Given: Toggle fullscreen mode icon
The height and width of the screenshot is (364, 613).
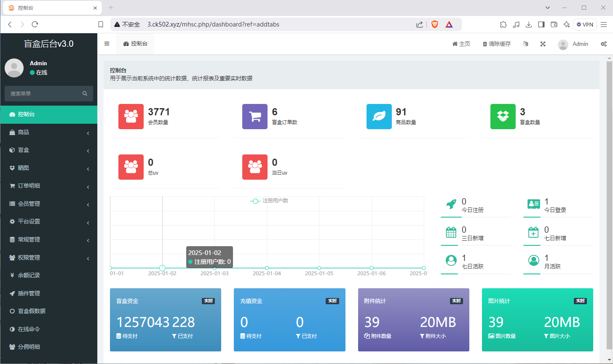Looking at the screenshot, I should [543, 44].
